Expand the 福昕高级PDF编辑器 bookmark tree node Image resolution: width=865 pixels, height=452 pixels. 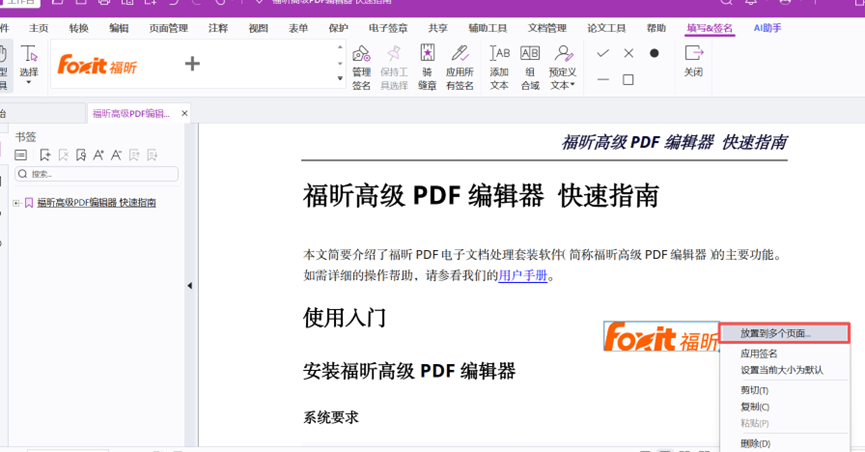[x=16, y=203]
